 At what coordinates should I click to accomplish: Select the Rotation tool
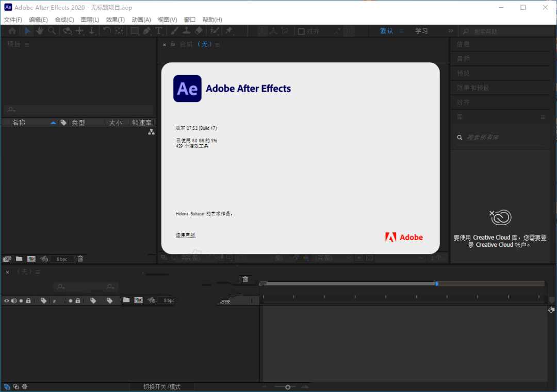coord(107,31)
